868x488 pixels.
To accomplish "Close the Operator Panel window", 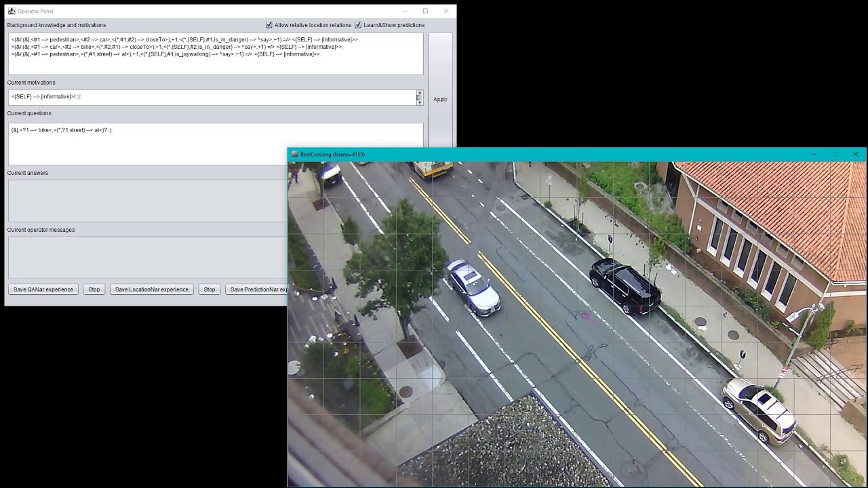I will pos(446,11).
